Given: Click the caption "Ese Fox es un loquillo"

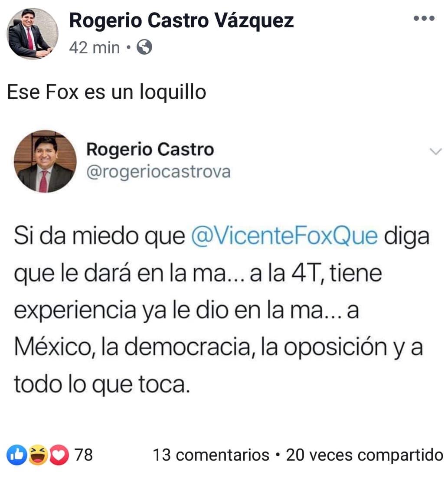Looking at the screenshot, I should coord(106,92).
